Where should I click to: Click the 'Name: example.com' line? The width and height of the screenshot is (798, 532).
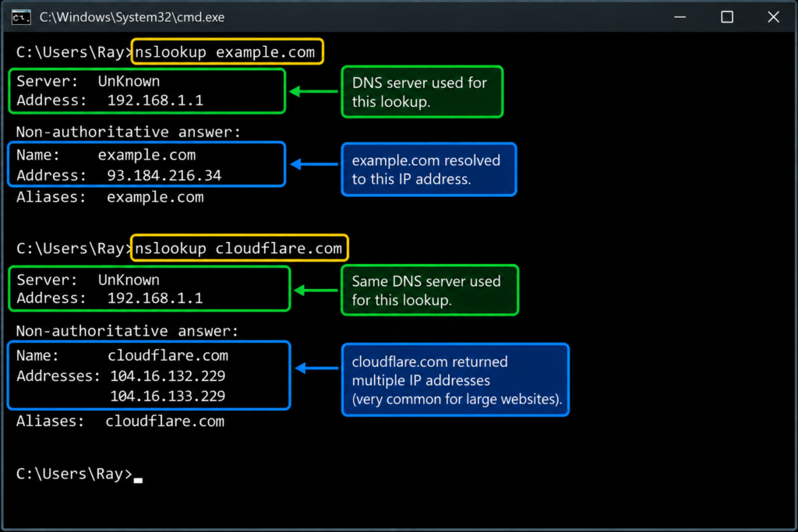click(106, 155)
